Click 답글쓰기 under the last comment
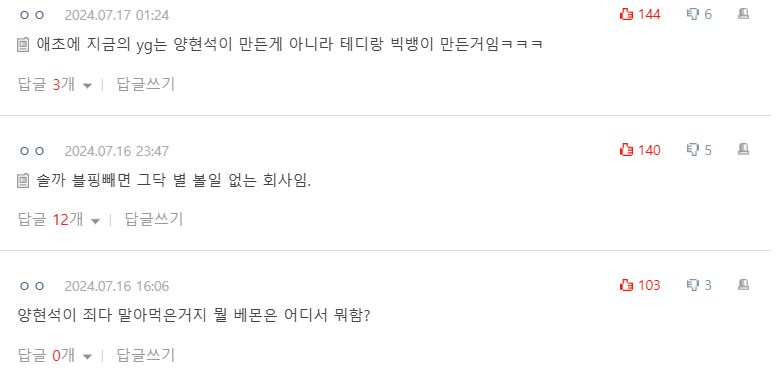The width and height of the screenshot is (778, 375). 146,355
